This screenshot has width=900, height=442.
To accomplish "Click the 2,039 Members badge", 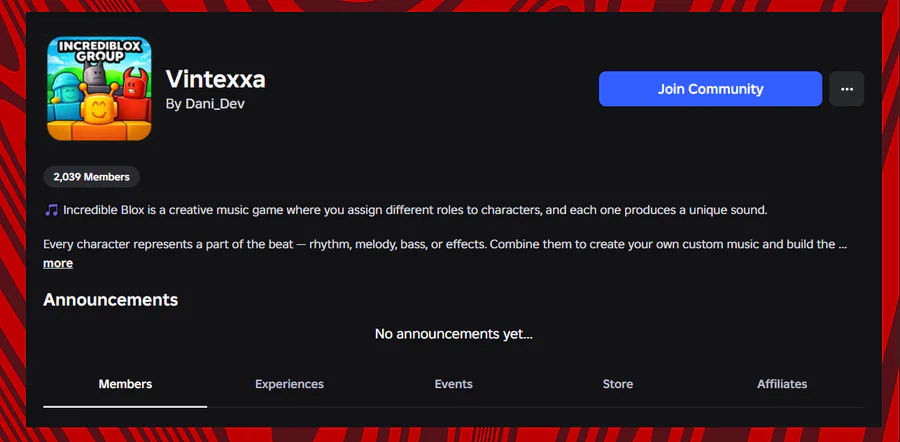I will pos(92,177).
